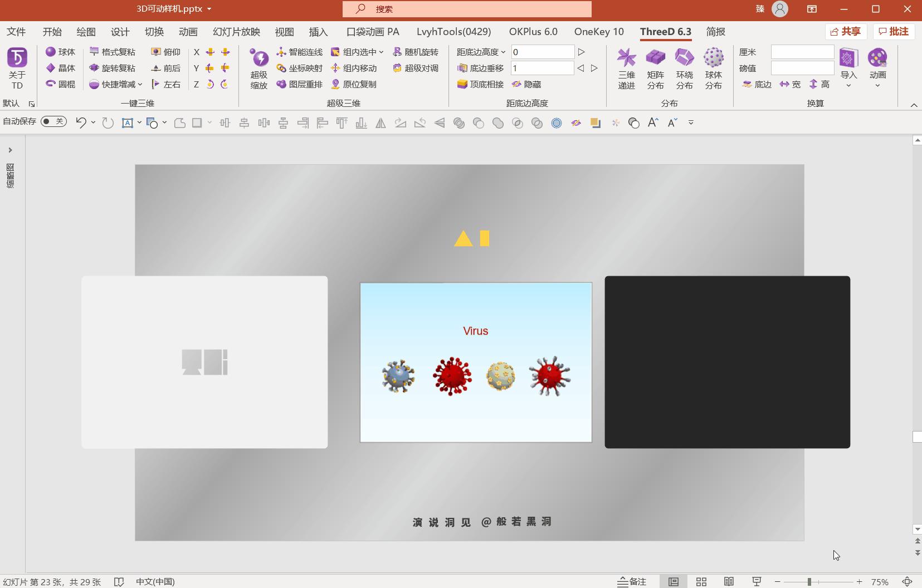Toggle the 自动保存 autosave switch
Screen dimensions: 922x588
click(53, 121)
